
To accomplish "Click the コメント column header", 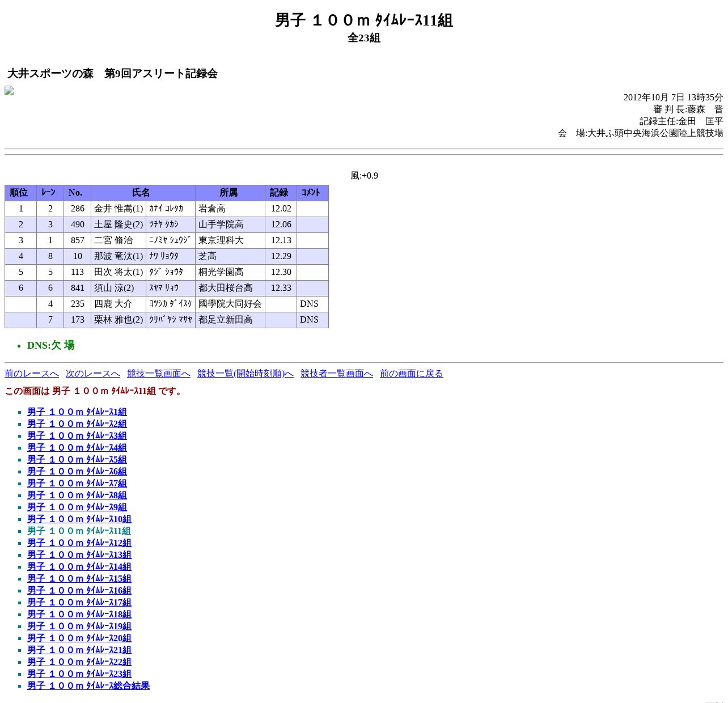I will [x=312, y=193].
